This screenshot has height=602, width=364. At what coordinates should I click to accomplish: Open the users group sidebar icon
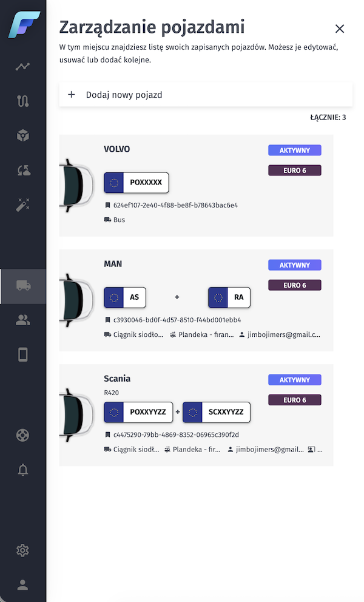pyautogui.click(x=23, y=320)
